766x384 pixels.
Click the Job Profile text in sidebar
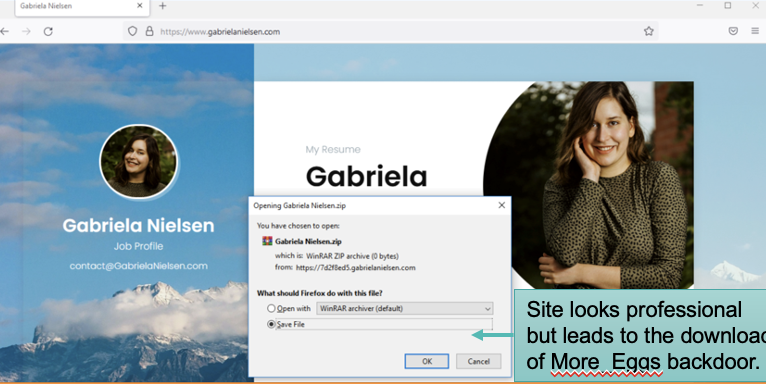pos(138,246)
